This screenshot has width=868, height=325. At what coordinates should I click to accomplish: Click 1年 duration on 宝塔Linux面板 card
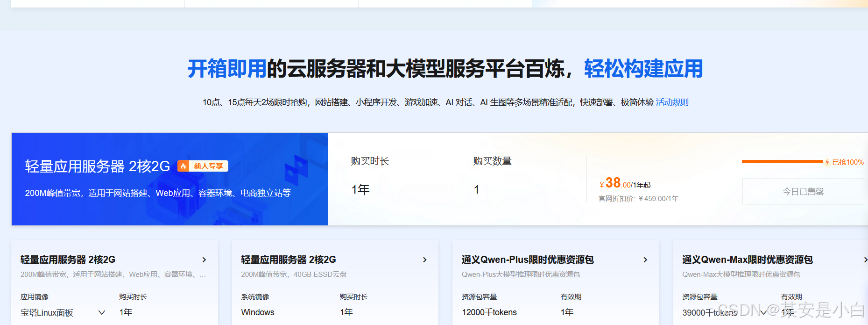126,312
